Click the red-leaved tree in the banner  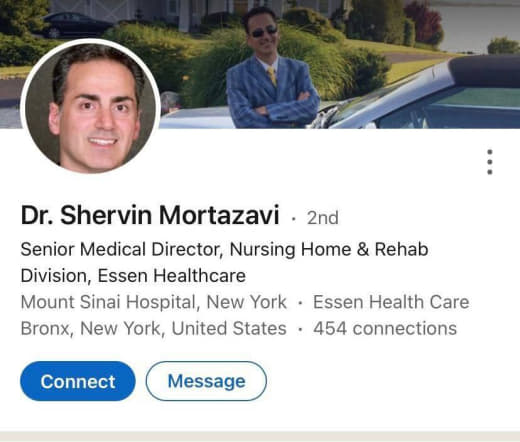(423, 23)
